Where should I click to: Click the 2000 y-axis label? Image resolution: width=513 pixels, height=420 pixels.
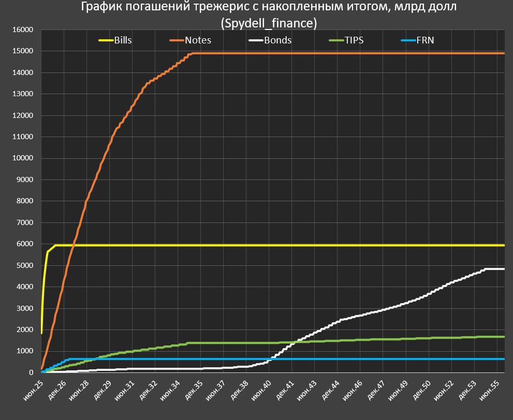click(25, 329)
